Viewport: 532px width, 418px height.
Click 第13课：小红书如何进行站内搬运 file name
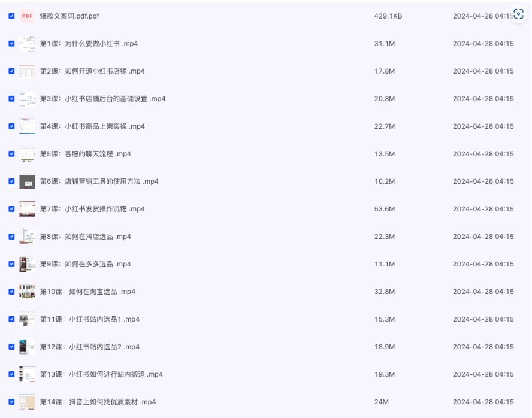pos(101,374)
